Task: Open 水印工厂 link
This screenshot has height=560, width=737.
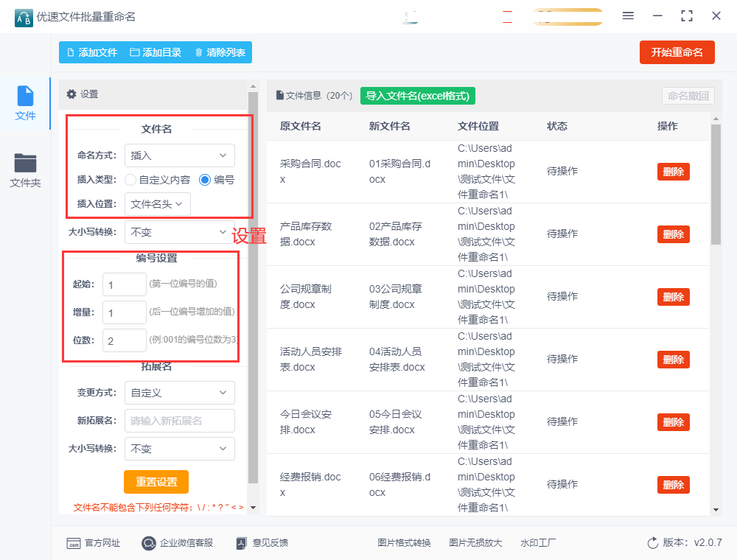Action: click(x=538, y=543)
